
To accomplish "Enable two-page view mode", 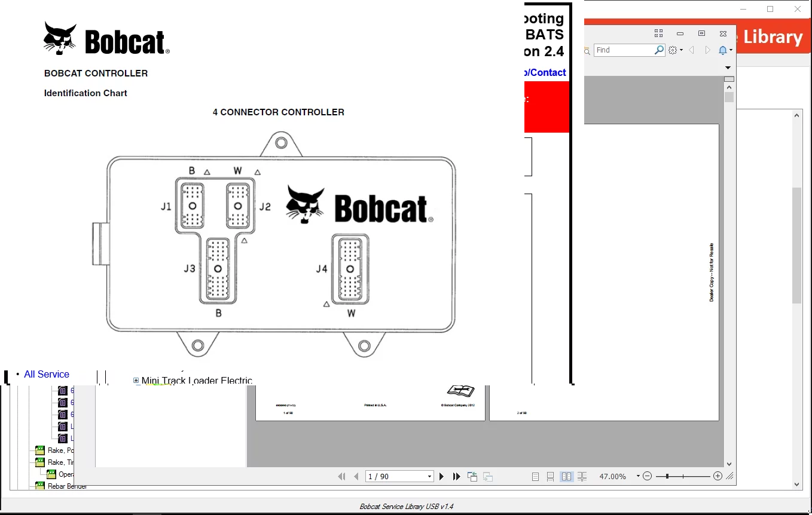I will 566,476.
